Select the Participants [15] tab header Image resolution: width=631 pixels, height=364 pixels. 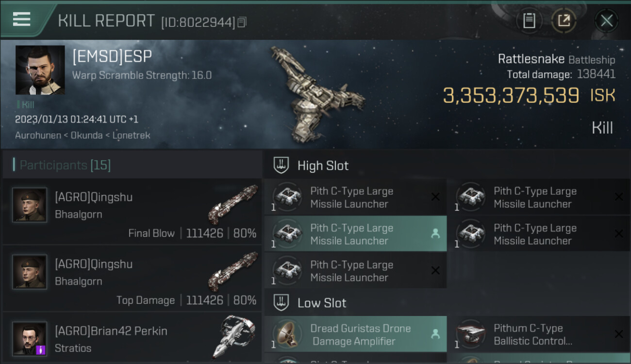[62, 165]
